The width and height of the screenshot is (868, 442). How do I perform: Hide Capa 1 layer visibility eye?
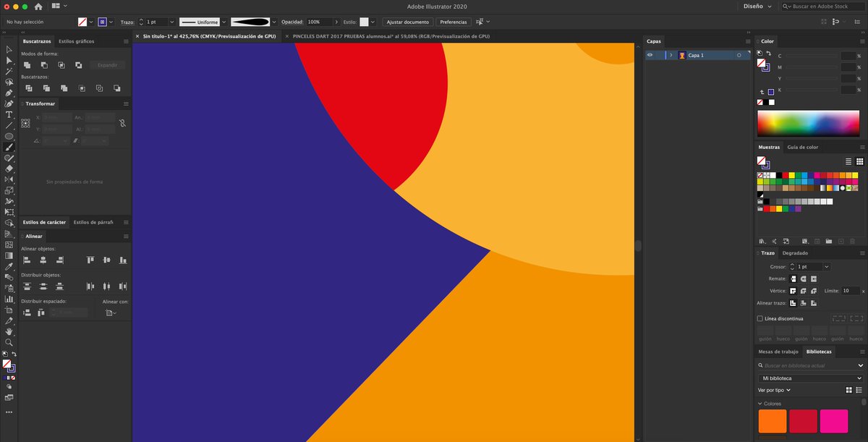point(650,55)
